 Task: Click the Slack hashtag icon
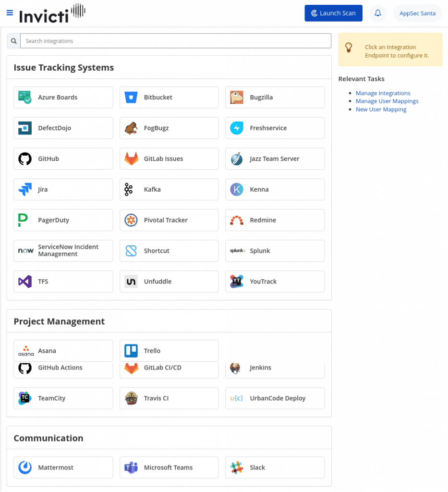tap(237, 467)
